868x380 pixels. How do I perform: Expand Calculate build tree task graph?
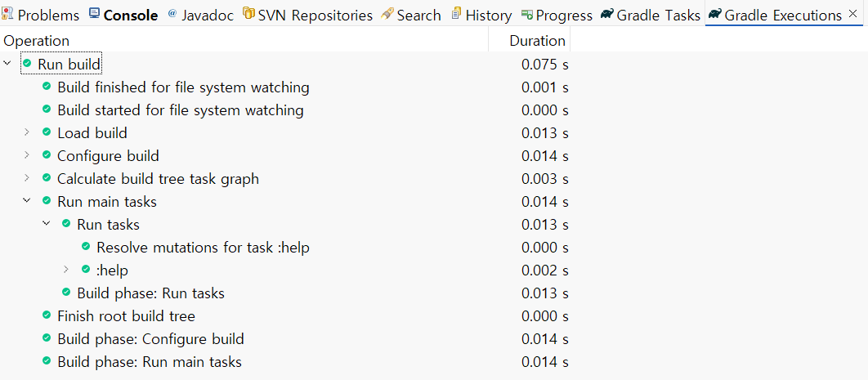pos(27,178)
